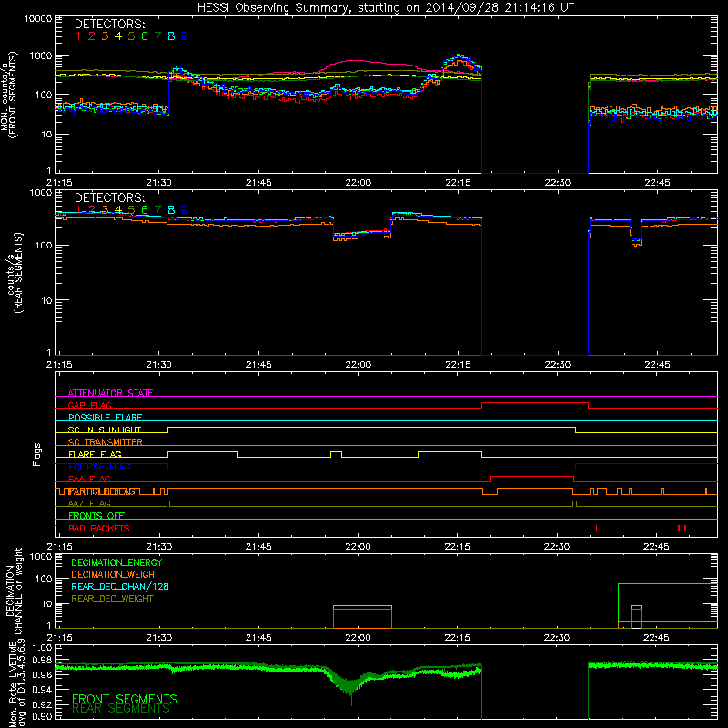Select cyan detector 8 in front segments legend
The height and width of the screenshot is (728, 728).
(x=171, y=36)
